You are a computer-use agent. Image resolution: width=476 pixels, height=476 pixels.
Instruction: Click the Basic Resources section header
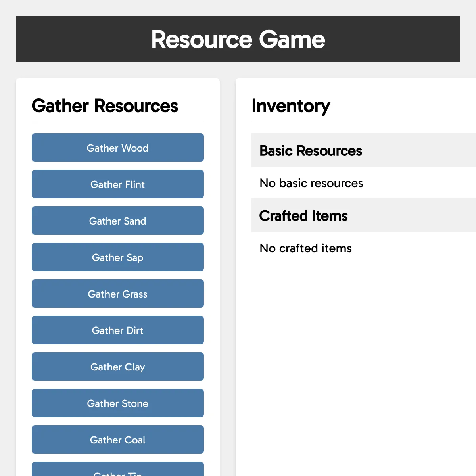[x=311, y=151]
